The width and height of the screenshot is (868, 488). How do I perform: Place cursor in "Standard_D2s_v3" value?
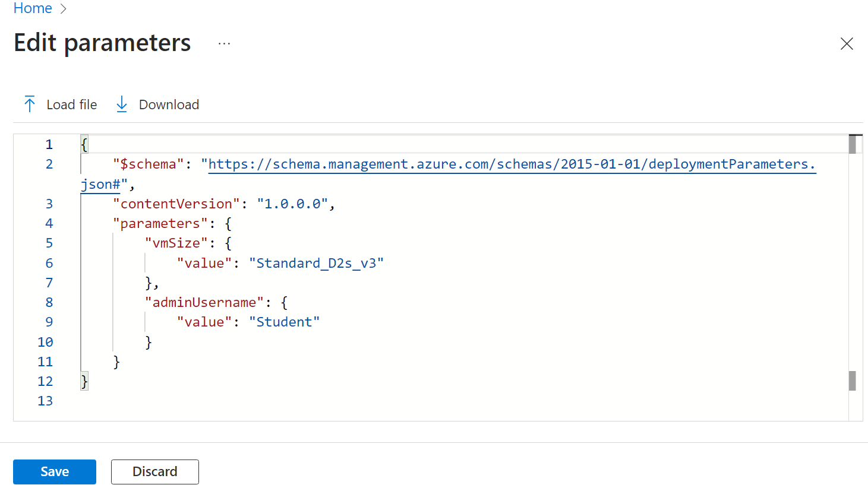tap(316, 263)
